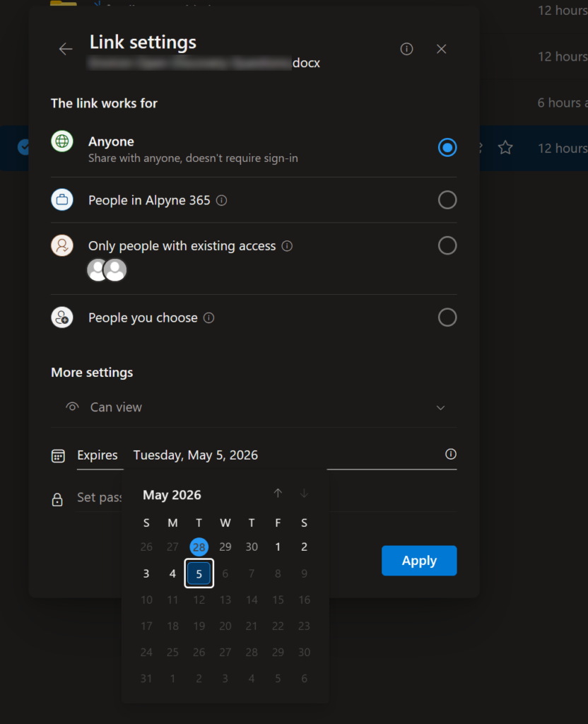
Task: Click the add-person icon for People you choose
Action: pyautogui.click(x=61, y=317)
